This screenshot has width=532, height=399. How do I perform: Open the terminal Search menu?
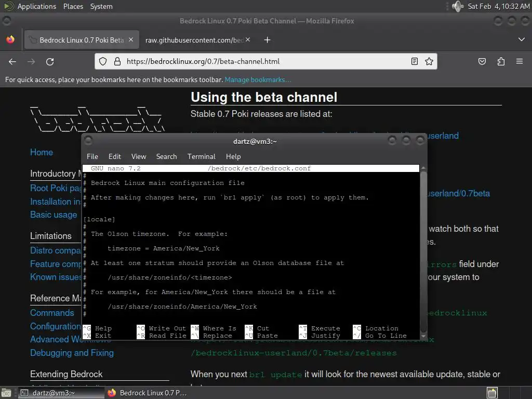(167, 156)
